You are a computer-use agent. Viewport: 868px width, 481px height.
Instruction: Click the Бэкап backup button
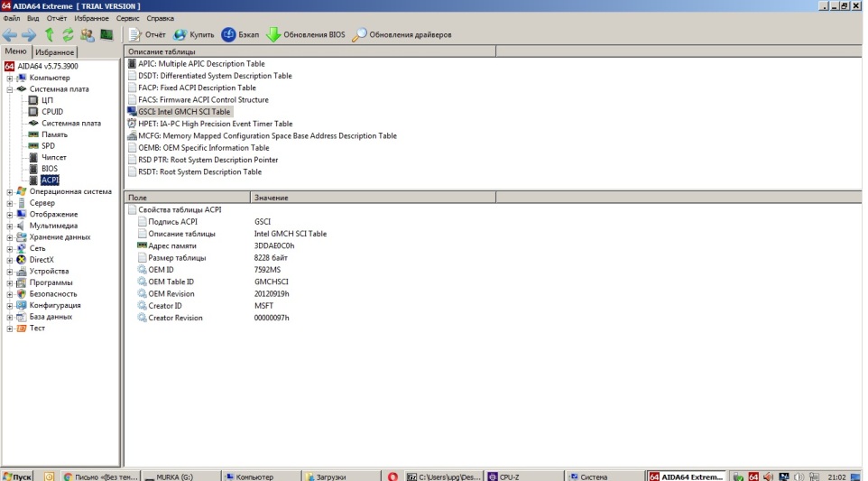pos(240,35)
